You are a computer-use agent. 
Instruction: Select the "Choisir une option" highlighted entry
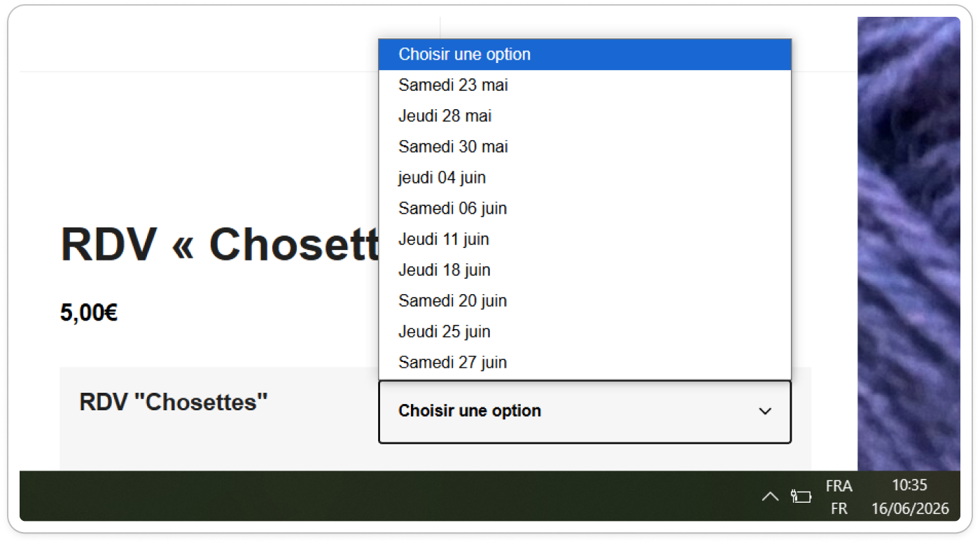point(584,55)
